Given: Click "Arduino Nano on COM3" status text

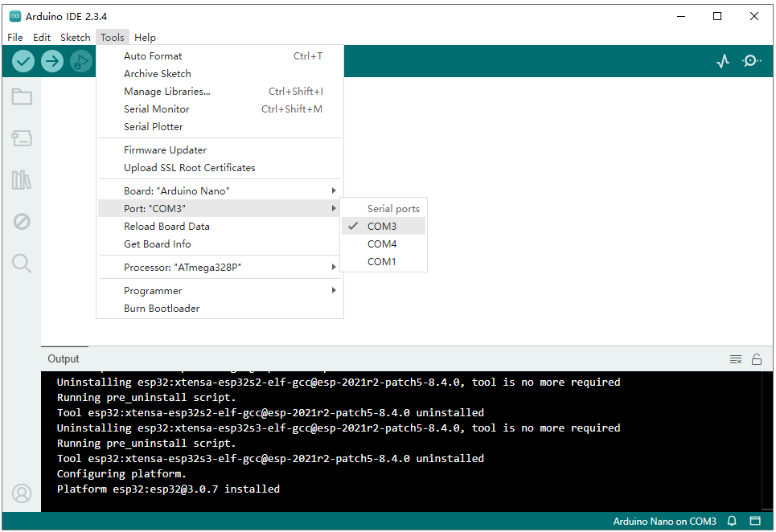Looking at the screenshot, I should coord(664,521).
